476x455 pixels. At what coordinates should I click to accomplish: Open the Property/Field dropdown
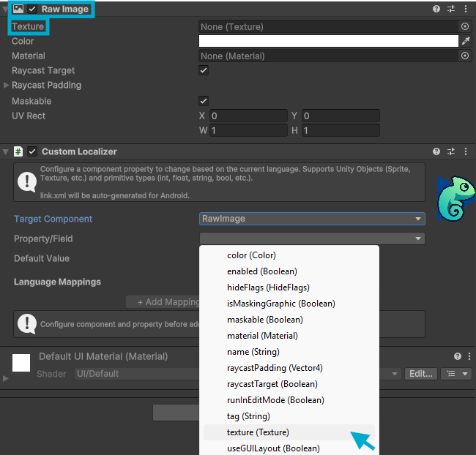312,238
